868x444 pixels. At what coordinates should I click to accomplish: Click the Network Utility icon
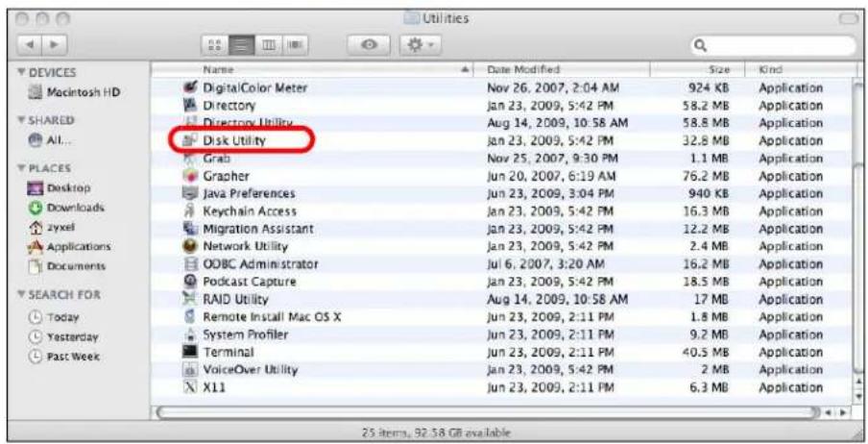click(x=190, y=246)
